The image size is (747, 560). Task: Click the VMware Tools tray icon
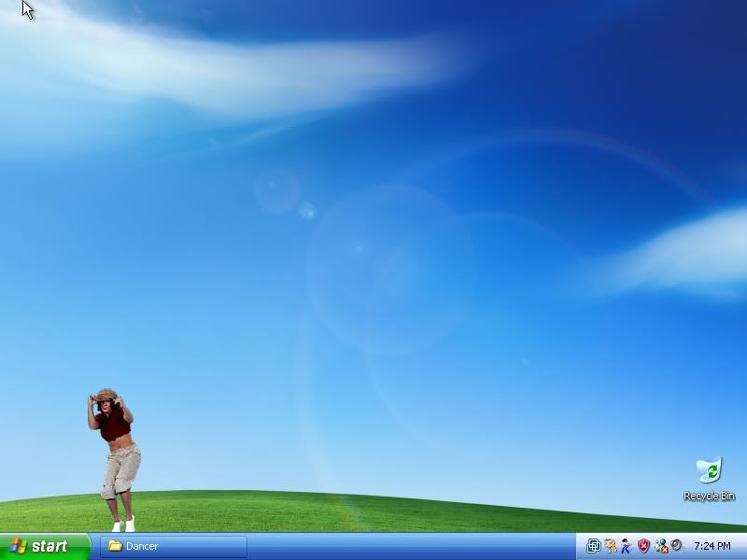[593, 546]
